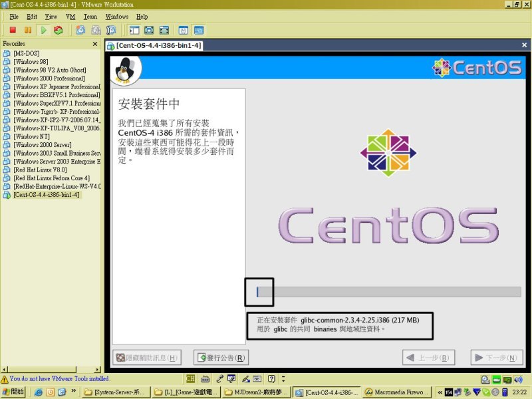Switch to Macromedia Fireworks taskbar window
The height and width of the screenshot is (399, 532).
pyautogui.click(x=397, y=392)
